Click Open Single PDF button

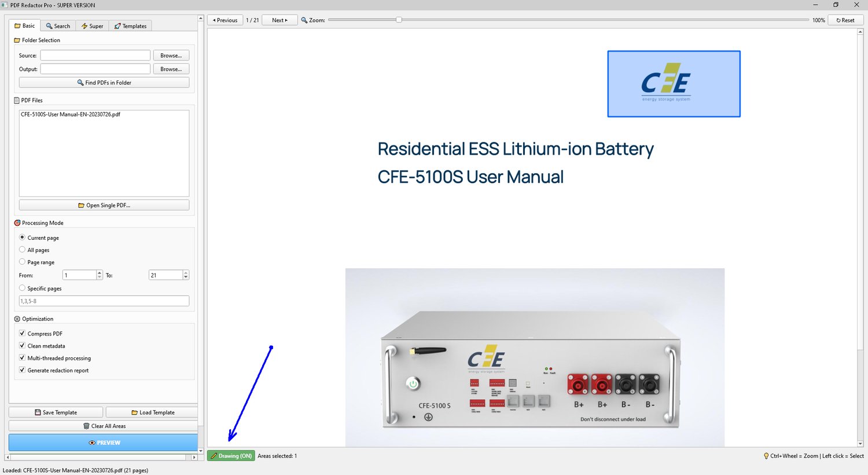[104, 205]
